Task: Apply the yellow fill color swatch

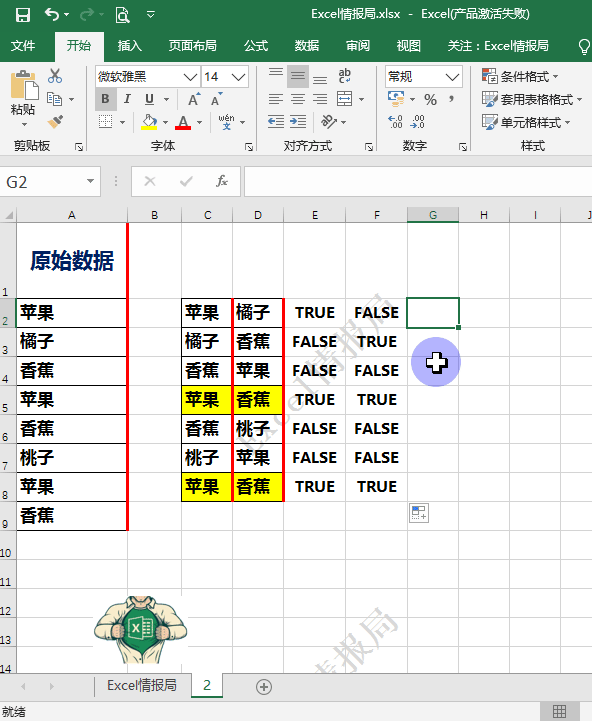Action: [149, 122]
